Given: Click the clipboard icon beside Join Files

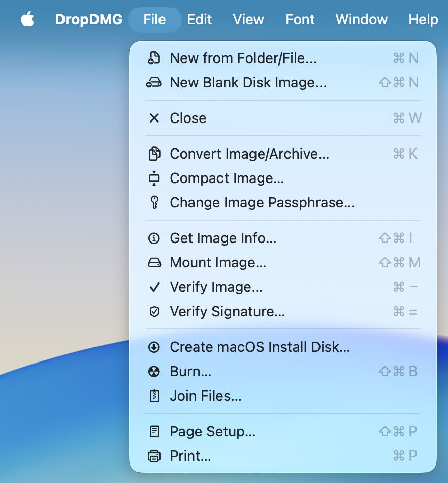Looking at the screenshot, I should coord(154,396).
